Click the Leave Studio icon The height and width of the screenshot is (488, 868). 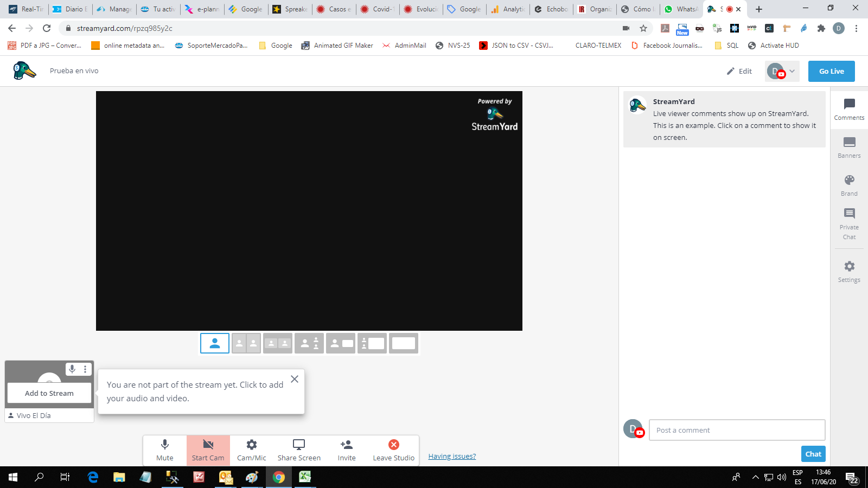point(393,444)
